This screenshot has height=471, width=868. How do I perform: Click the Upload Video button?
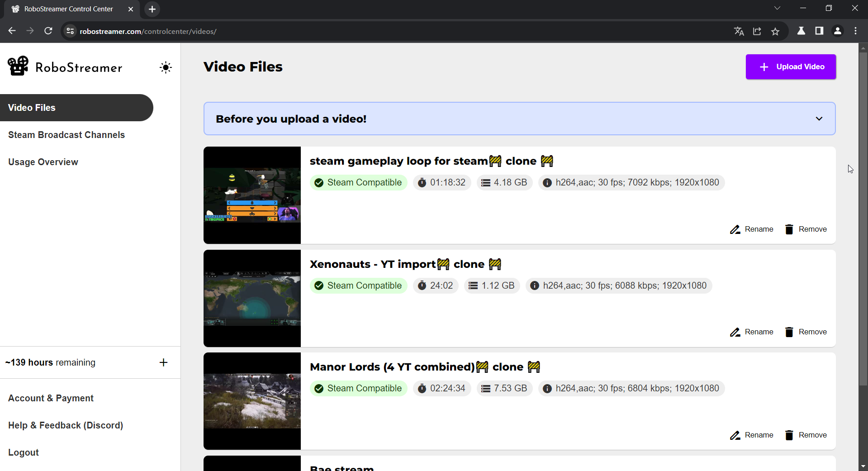791,67
